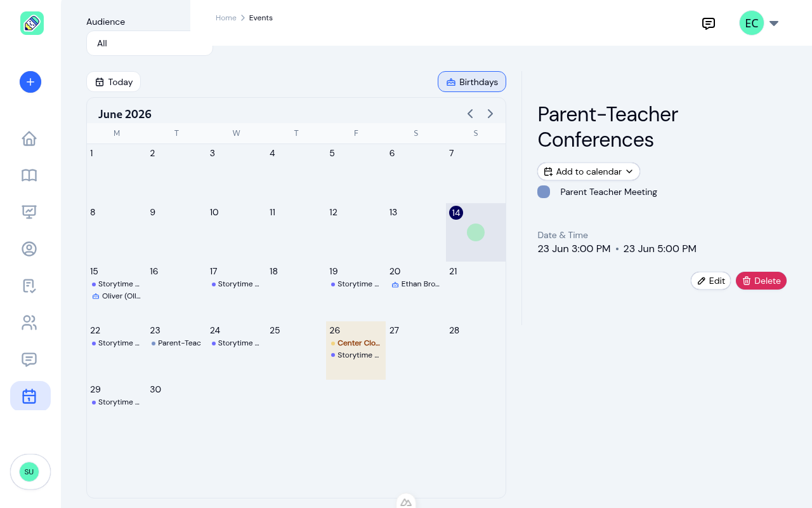The width and height of the screenshot is (812, 508).
Task: Open the open-book icon in sidebar
Action: (x=29, y=175)
